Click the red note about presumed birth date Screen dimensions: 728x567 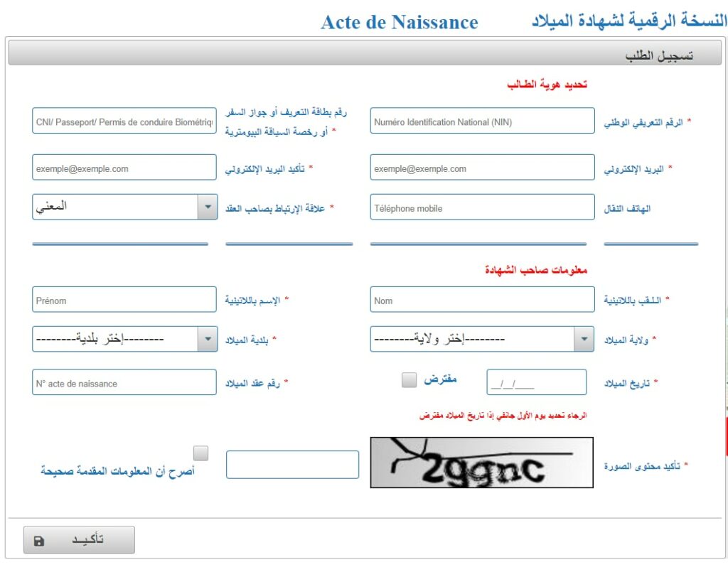click(503, 416)
